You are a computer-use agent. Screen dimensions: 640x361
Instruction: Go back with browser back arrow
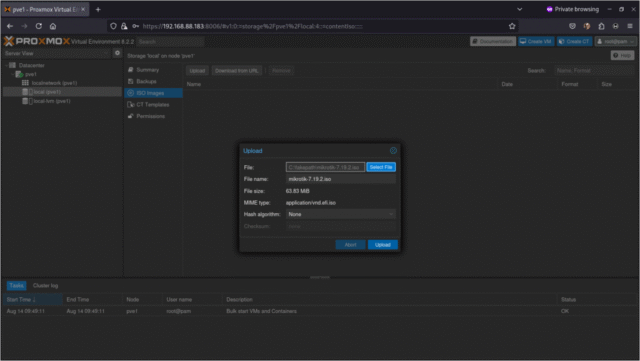tap(10, 26)
